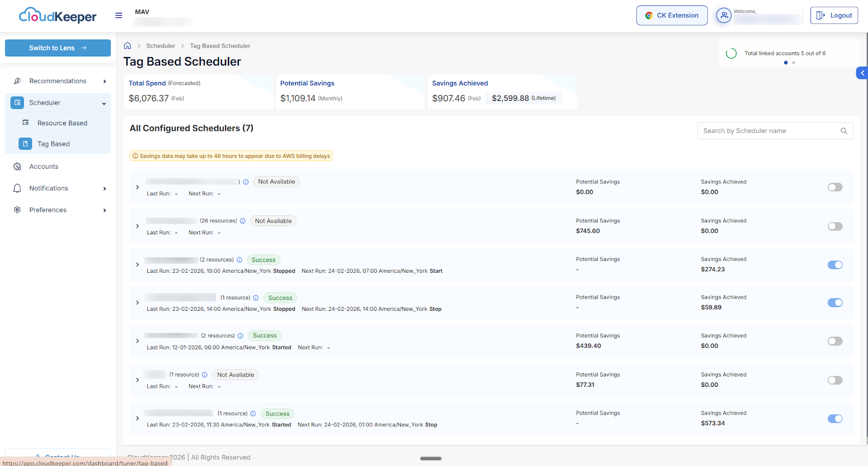This screenshot has width=868, height=466.
Task: Disable scheduler with $274.23 savings achieved
Action: tap(835, 265)
